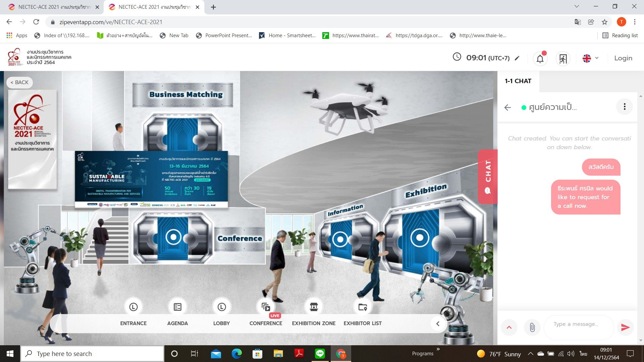Open Chrome tab search dropdown
The image size is (644, 362).
(x=577, y=6)
